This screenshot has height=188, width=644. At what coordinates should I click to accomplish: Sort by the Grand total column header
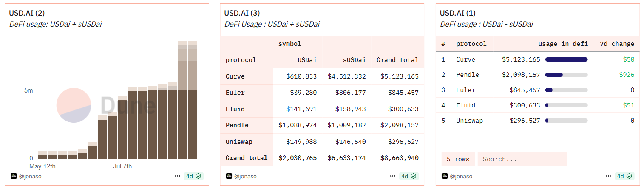(x=397, y=60)
